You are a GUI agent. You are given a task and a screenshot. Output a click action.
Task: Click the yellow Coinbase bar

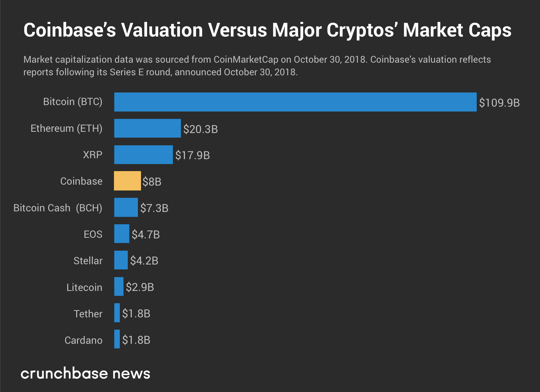[x=127, y=181]
